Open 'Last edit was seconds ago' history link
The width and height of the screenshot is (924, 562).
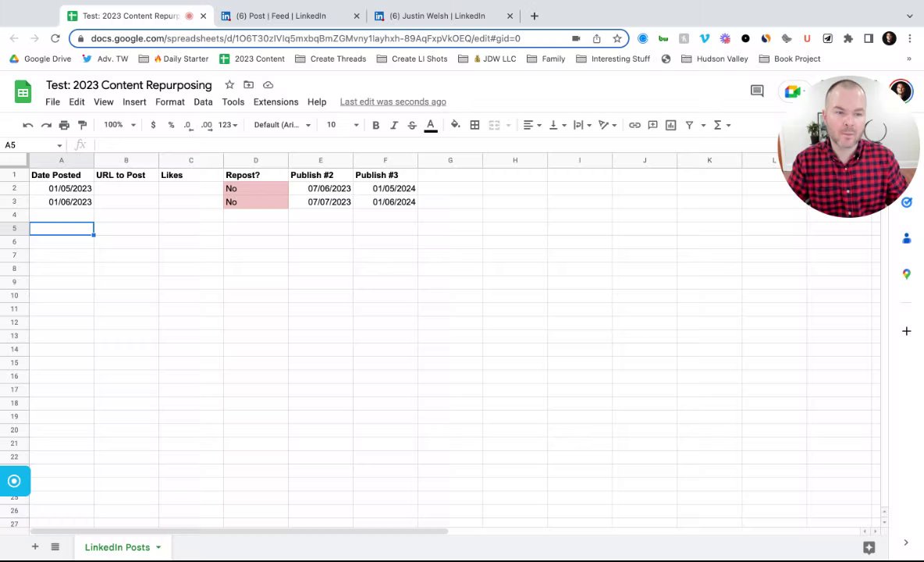pos(393,102)
